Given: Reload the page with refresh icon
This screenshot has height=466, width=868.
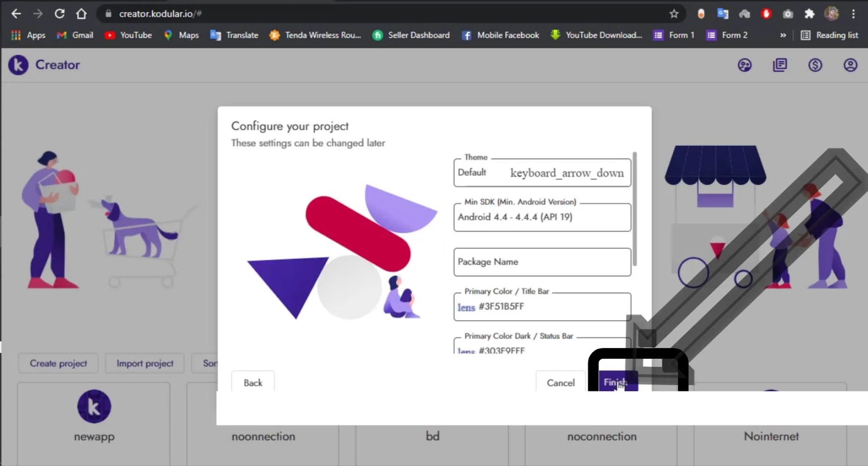Looking at the screenshot, I should (59, 14).
